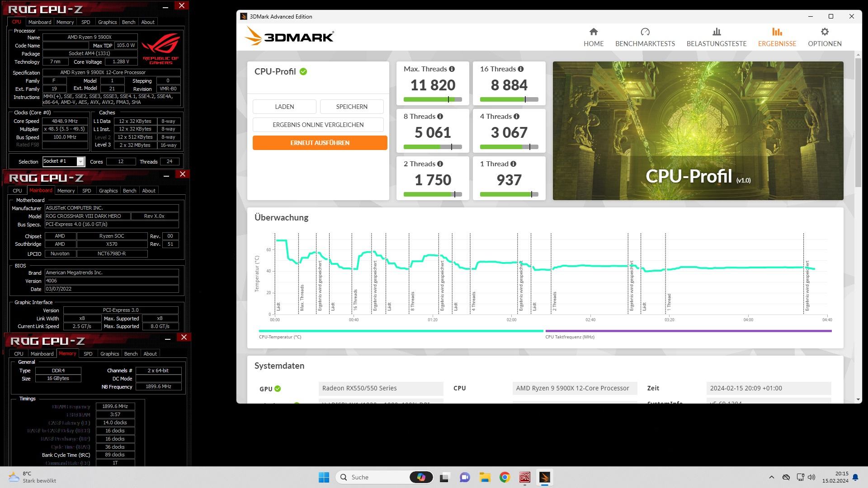Click the 3DMark logo

(x=289, y=36)
